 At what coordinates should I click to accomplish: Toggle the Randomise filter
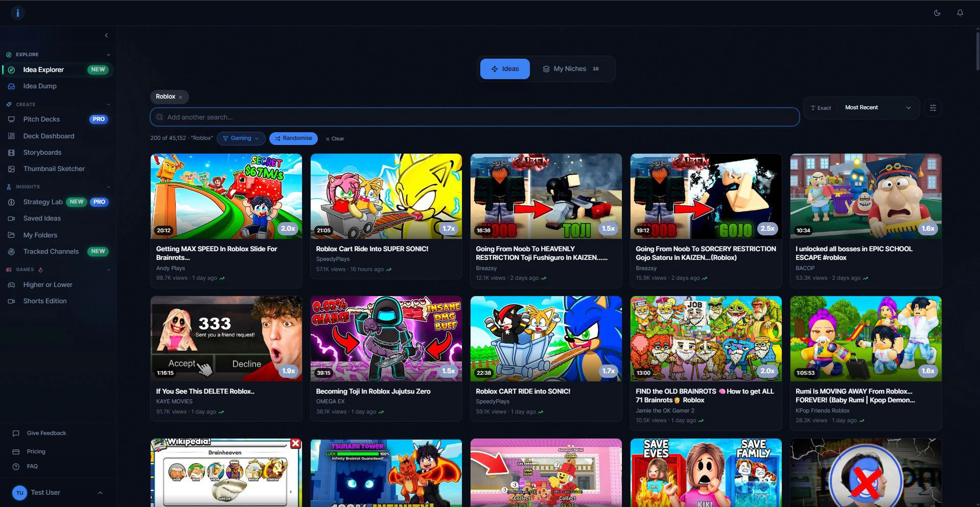click(293, 138)
